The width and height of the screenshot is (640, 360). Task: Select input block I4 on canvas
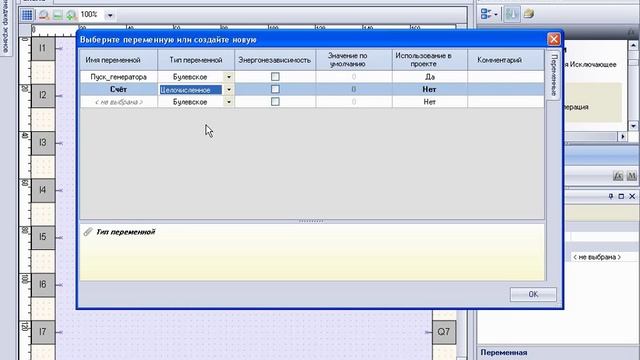tap(43, 190)
